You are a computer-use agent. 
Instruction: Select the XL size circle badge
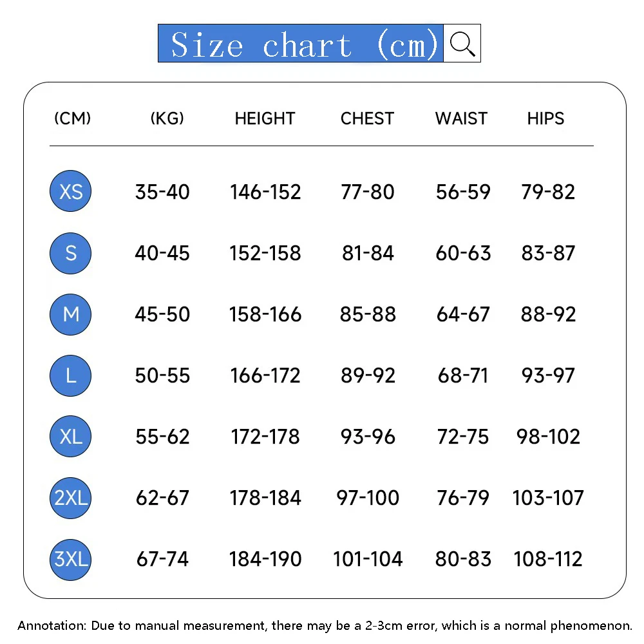tap(71, 436)
